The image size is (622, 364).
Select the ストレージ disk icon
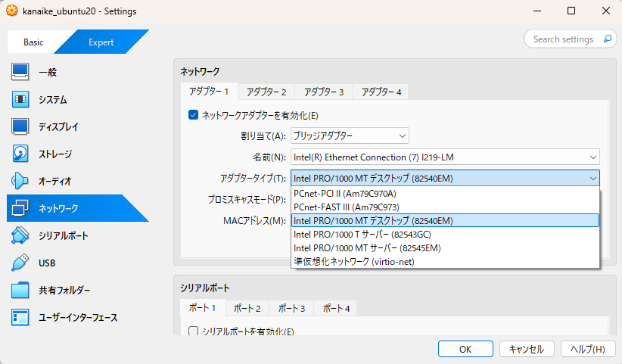(20, 154)
